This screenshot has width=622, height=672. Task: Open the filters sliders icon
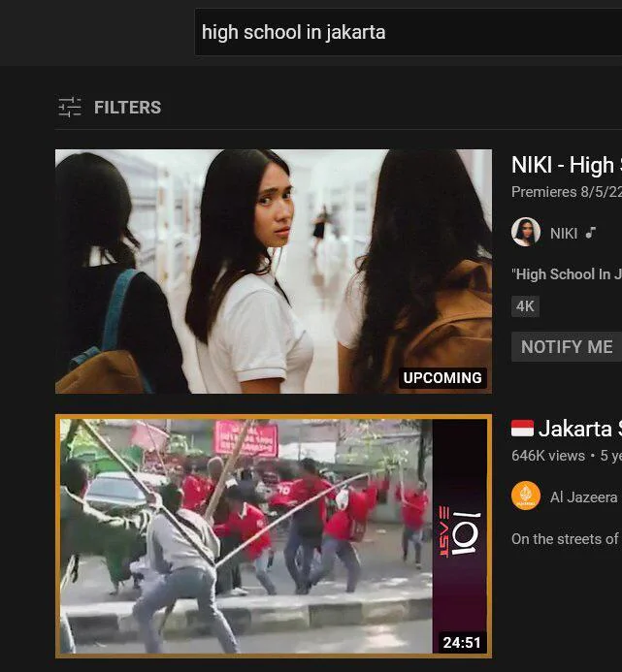pos(70,107)
